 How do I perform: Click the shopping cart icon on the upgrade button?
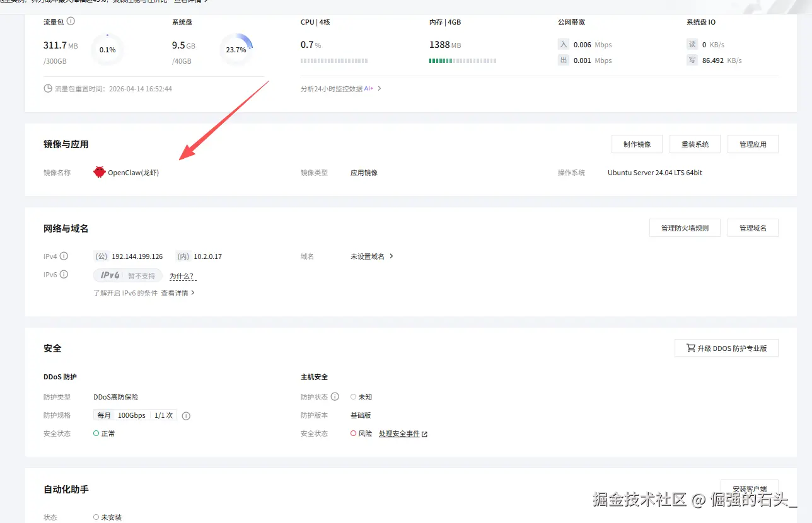[x=690, y=348]
